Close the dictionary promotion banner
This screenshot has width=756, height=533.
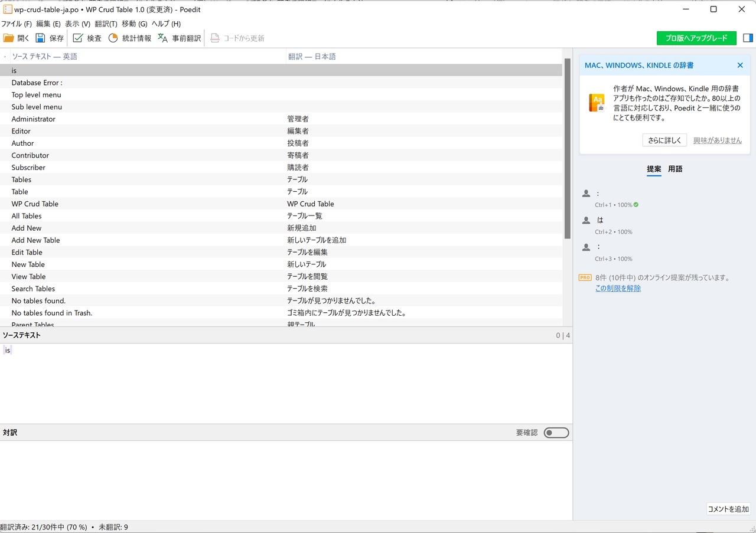click(x=740, y=66)
